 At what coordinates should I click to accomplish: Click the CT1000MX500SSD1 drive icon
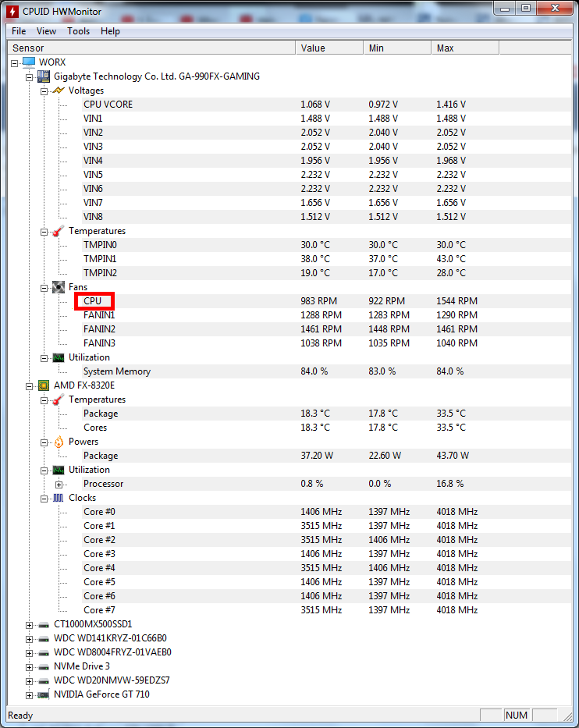coord(44,624)
